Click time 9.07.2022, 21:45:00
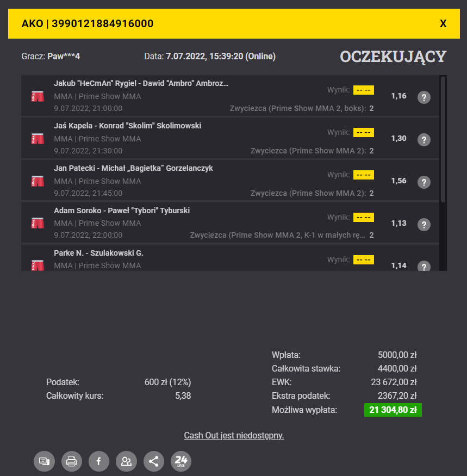Viewport: 467px width, 476px height. [88, 193]
